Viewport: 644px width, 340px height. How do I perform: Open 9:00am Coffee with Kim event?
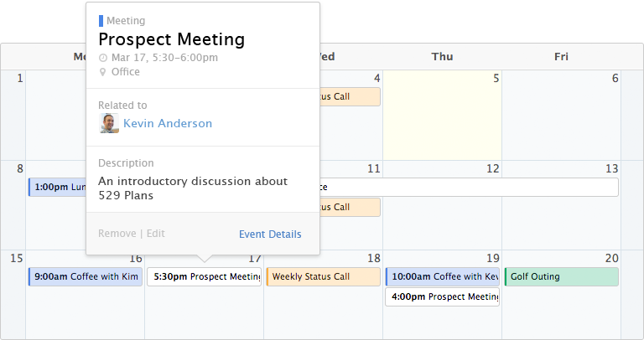(86, 277)
